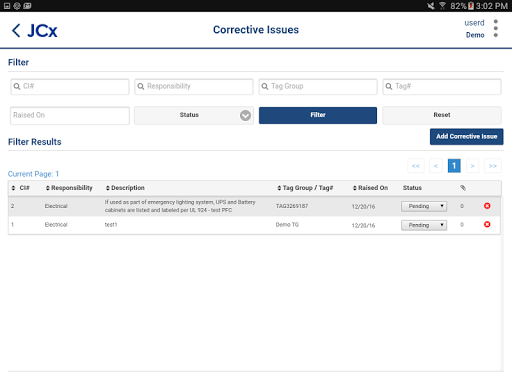Screen dimensions: 512x384
Task: Sort table by CI# column arrows
Action: pyautogui.click(x=13, y=188)
